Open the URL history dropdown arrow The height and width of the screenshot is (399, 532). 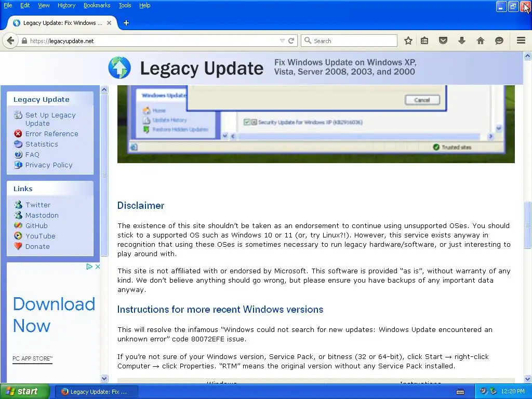[x=282, y=41]
